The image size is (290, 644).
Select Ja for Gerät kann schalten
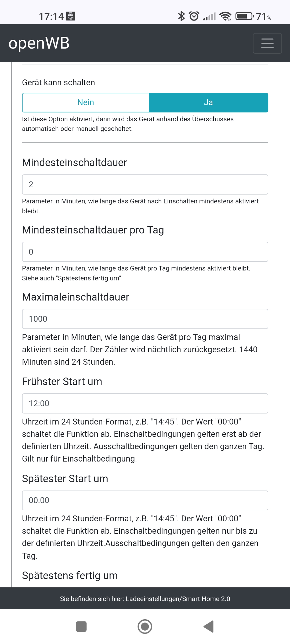[208, 103]
